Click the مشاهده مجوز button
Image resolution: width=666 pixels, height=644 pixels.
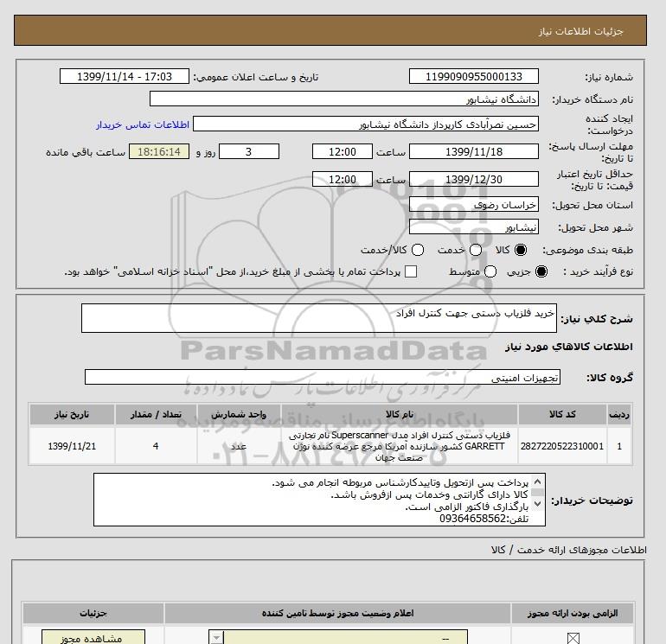(x=93, y=637)
